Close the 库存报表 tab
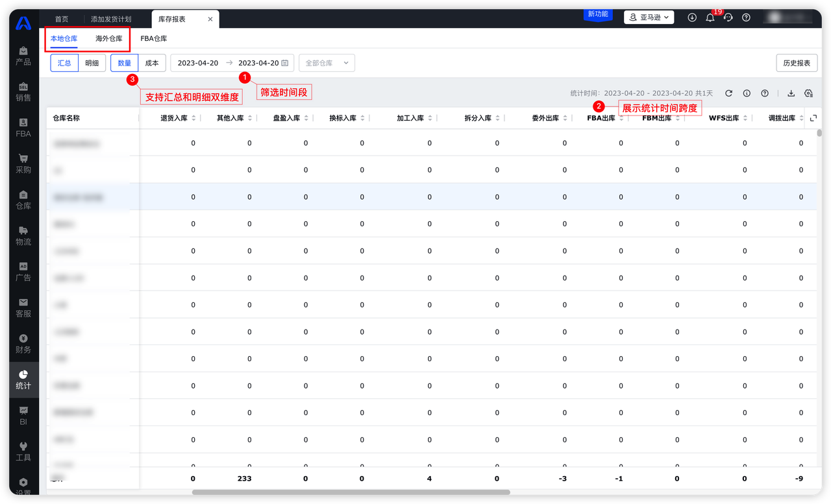831x504 pixels. click(210, 19)
